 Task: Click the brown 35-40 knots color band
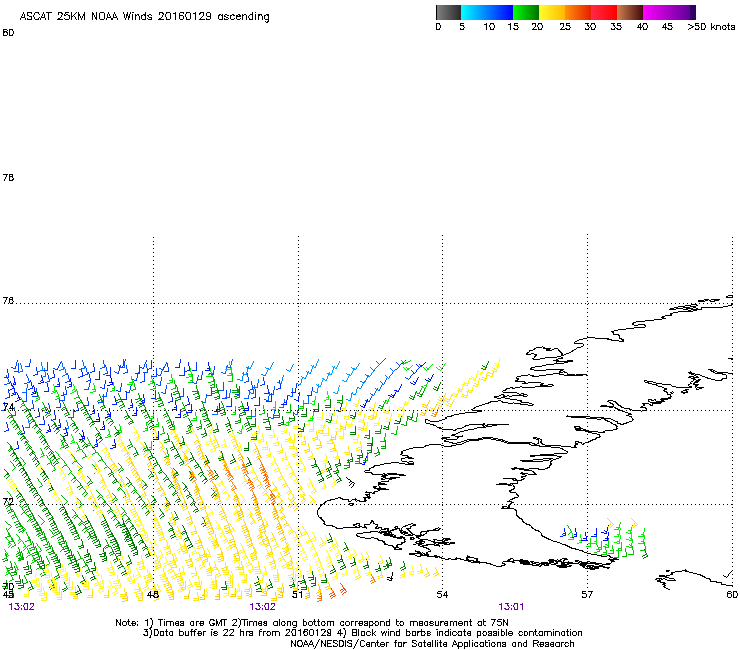pyautogui.click(x=630, y=12)
